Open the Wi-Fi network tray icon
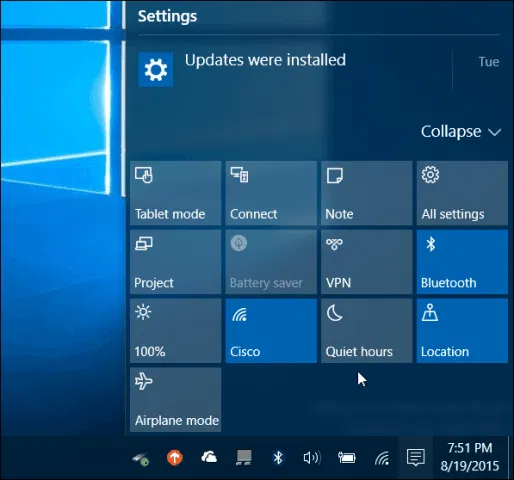Screen dimensions: 514x480 (382, 458)
